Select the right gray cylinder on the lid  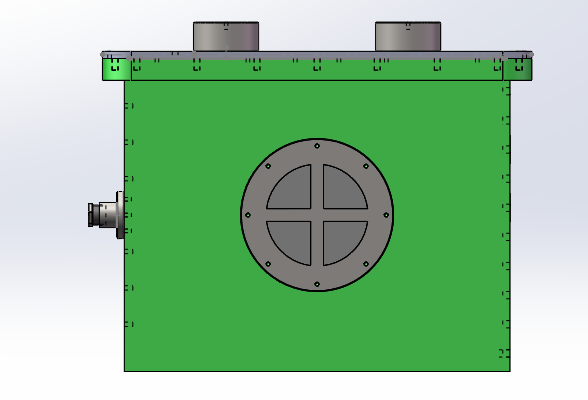click(408, 36)
